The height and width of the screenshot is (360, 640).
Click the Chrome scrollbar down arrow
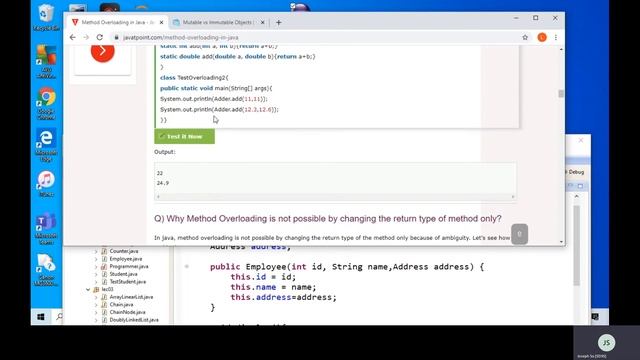[561, 242]
